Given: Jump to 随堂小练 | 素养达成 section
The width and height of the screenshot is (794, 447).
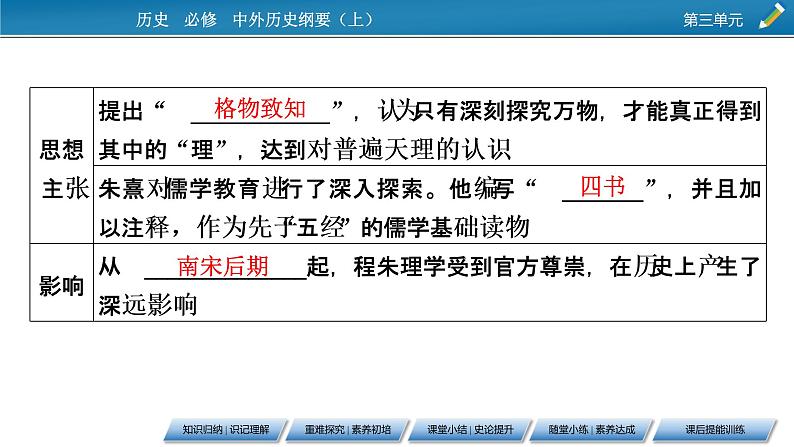Looking at the screenshot, I should pos(592,430).
